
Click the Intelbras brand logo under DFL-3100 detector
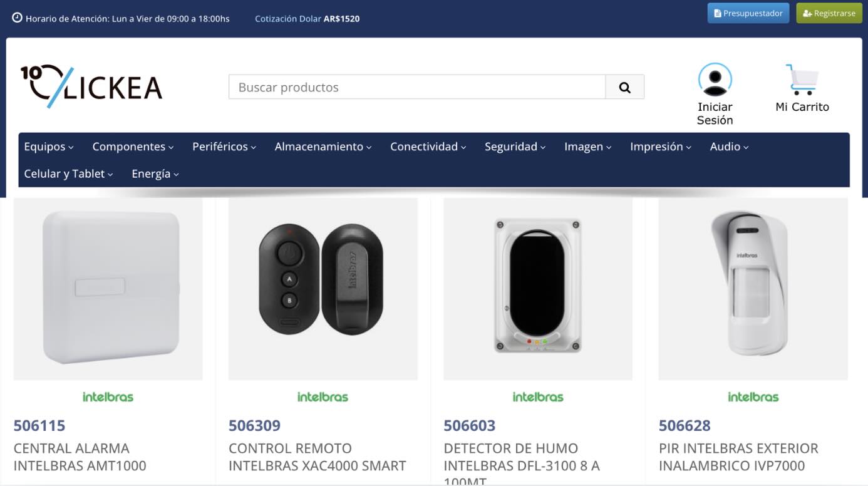538,396
